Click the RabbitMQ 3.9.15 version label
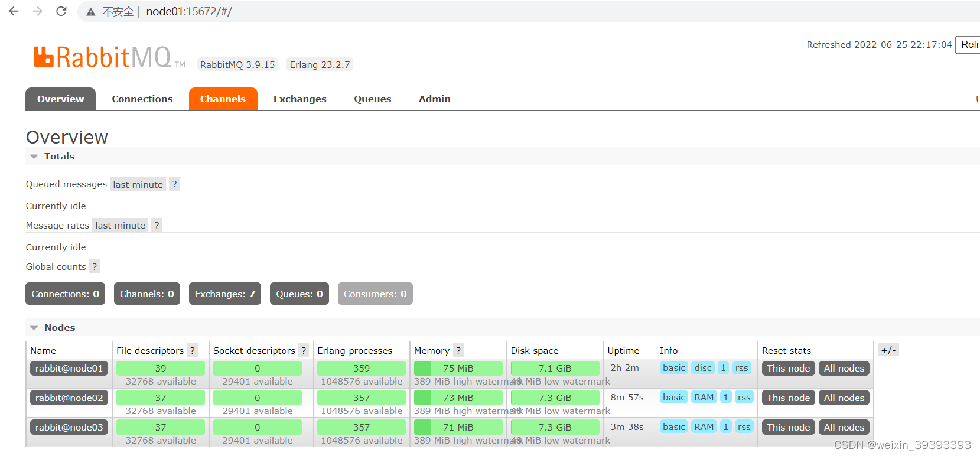980x456 pixels. click(237, 65)
